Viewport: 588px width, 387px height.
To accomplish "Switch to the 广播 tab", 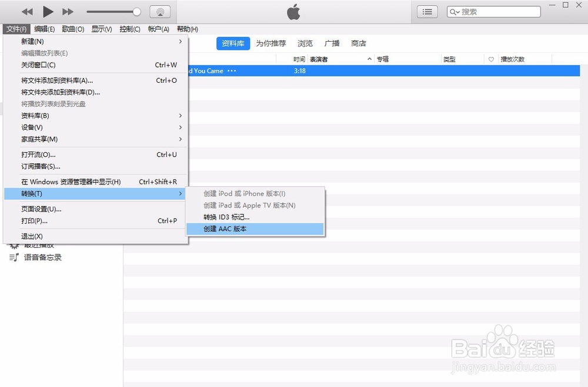I will (x=331, y=43).
